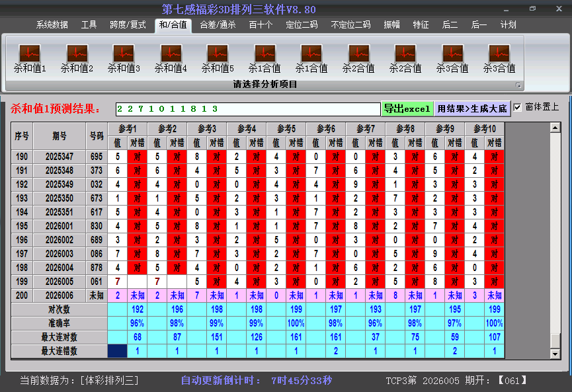Screen dimensions: 572x392
Task: Select the row for 期号 2025350
Action: pos(60,198)
